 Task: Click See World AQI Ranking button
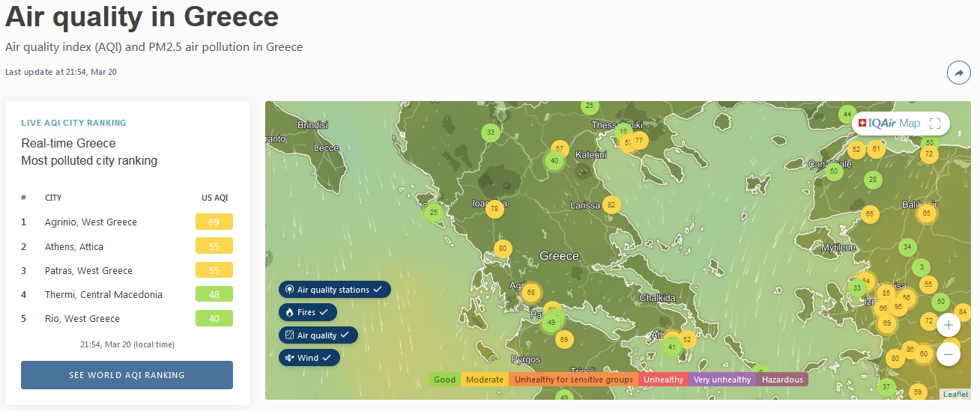[127, 375]
